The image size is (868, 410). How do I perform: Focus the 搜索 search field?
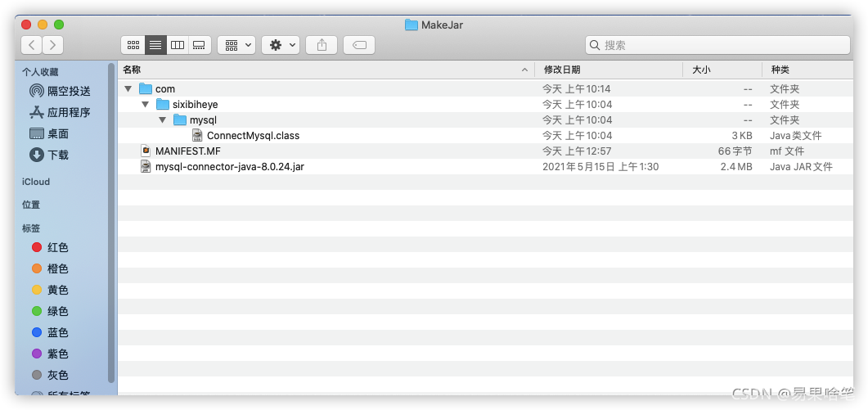coord(717,45)
